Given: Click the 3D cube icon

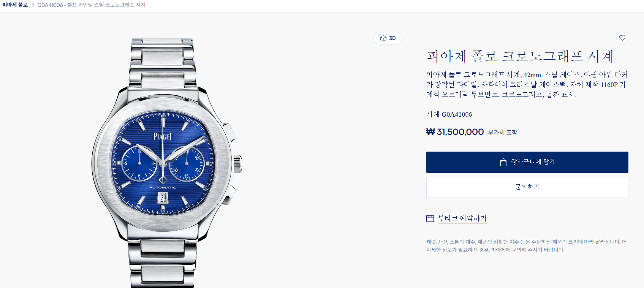Looking at the screenshot, I should click(x=383, y=38).
